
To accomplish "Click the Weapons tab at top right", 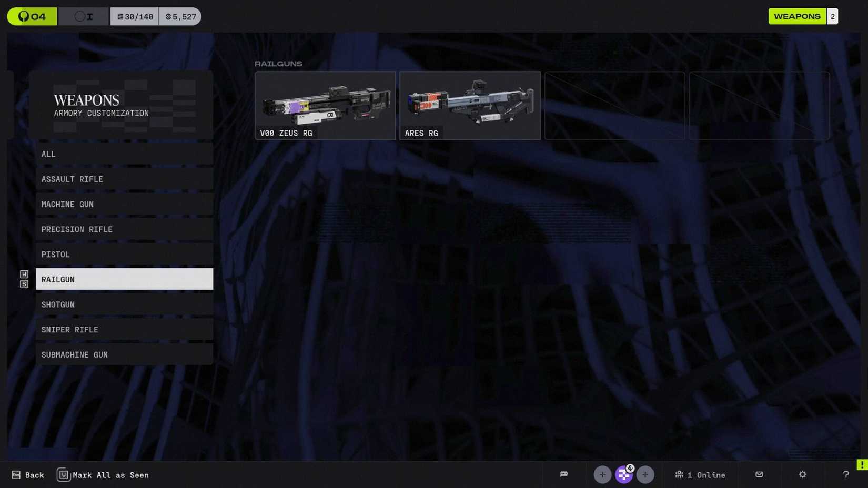I will [796, 17].
